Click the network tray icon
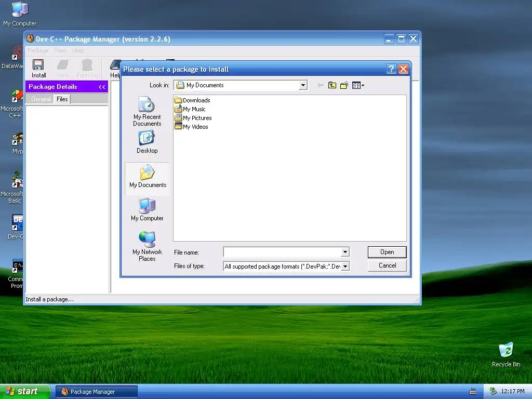Viewport: 532px width, 399px height. pos(493,392)
